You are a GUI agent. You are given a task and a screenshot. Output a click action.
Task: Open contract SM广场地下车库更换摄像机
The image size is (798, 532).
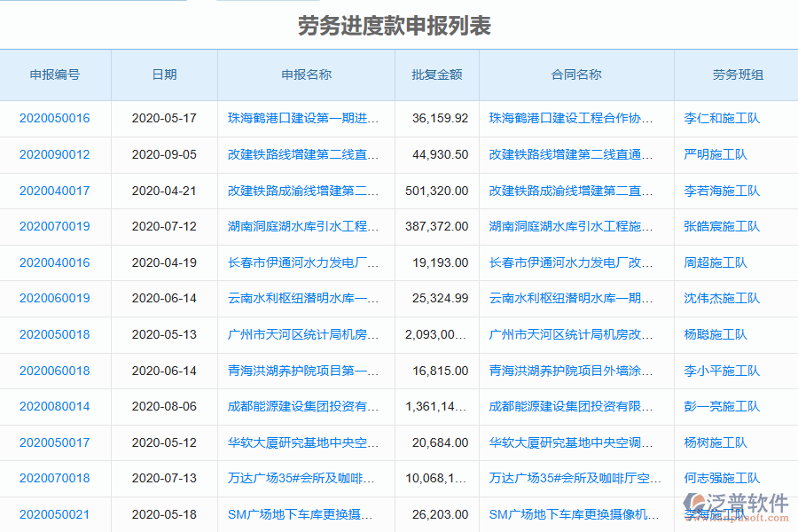pos(571,513)
